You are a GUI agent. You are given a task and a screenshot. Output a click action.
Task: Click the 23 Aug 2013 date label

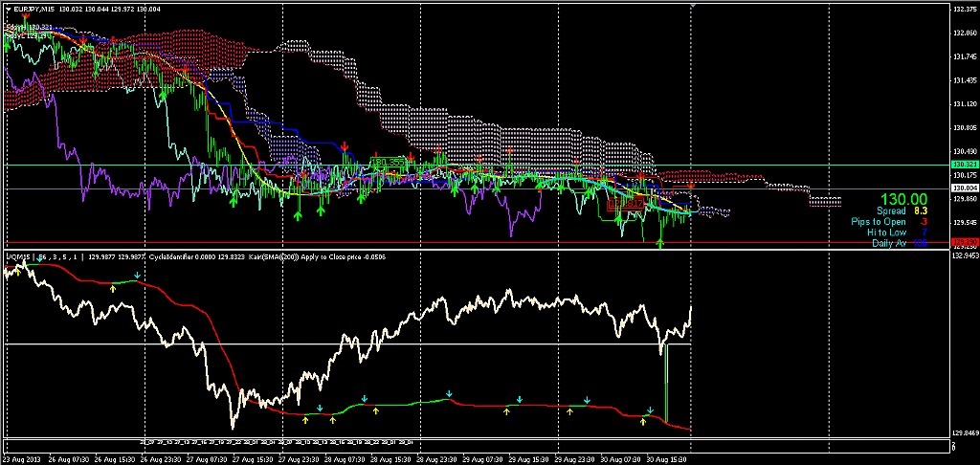[20, 458]
